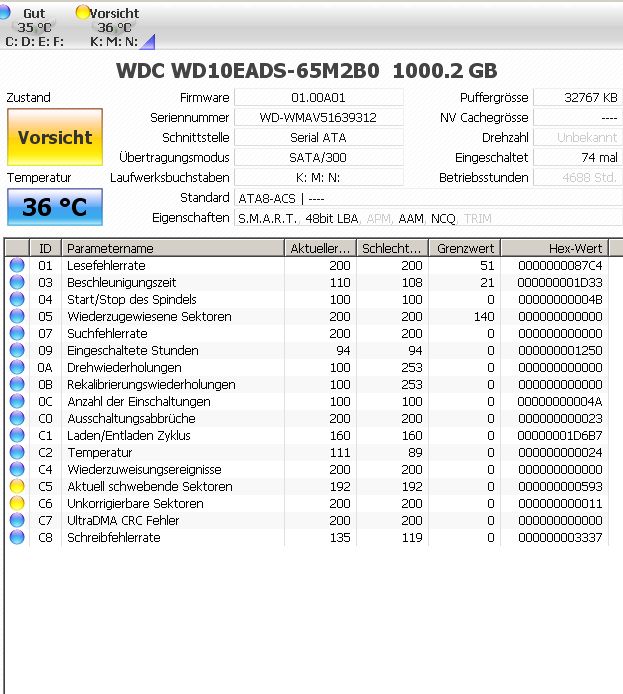Click Grenzwert value 140
The width and height of the screenshot is (623, 694).
(484, 316)
